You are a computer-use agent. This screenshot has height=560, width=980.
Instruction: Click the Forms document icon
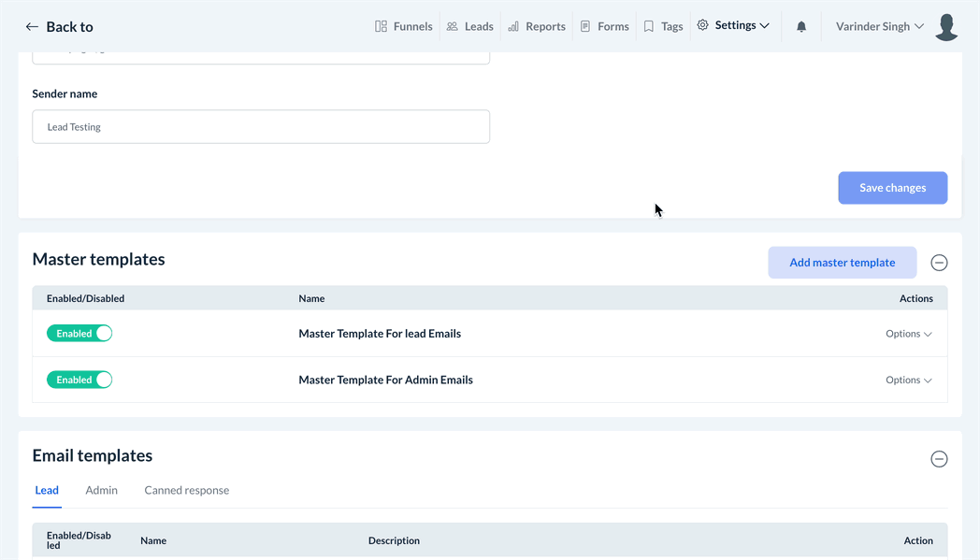click(585, 26)
